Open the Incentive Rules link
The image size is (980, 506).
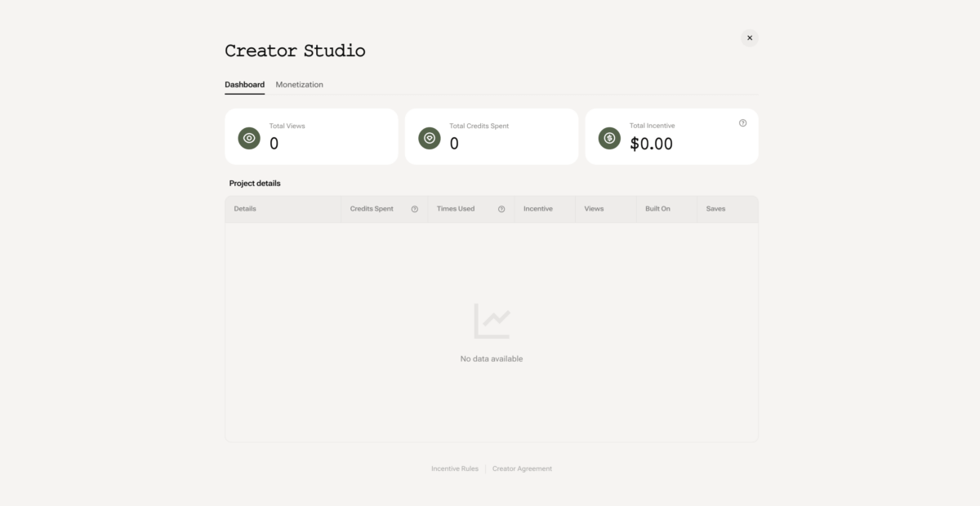(x=455, y=468)
